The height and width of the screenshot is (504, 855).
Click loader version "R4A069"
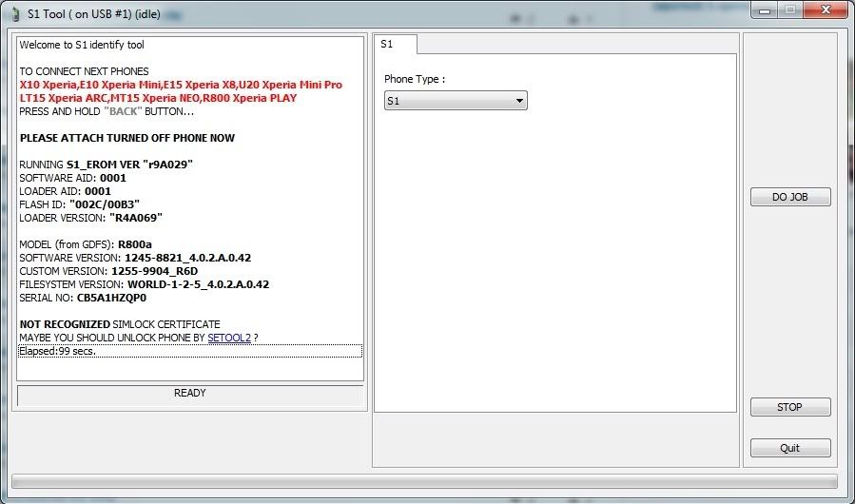tap(136, 218)
